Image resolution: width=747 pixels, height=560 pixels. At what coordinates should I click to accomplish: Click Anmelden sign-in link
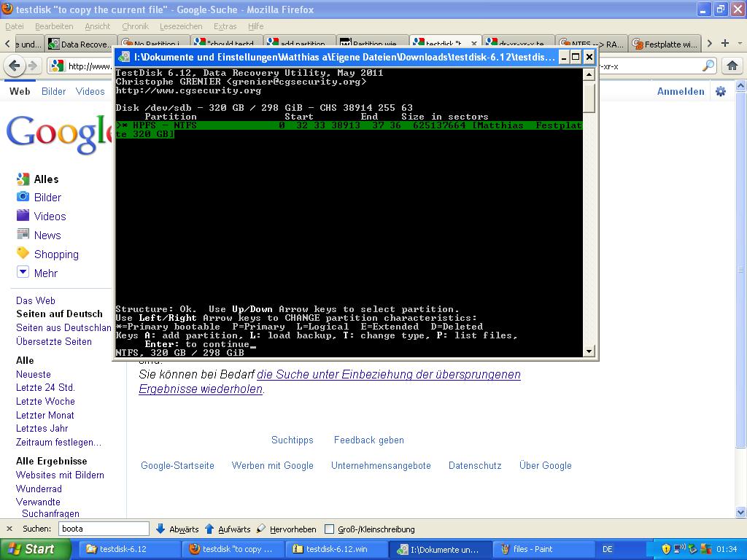(x=681, y=91)
